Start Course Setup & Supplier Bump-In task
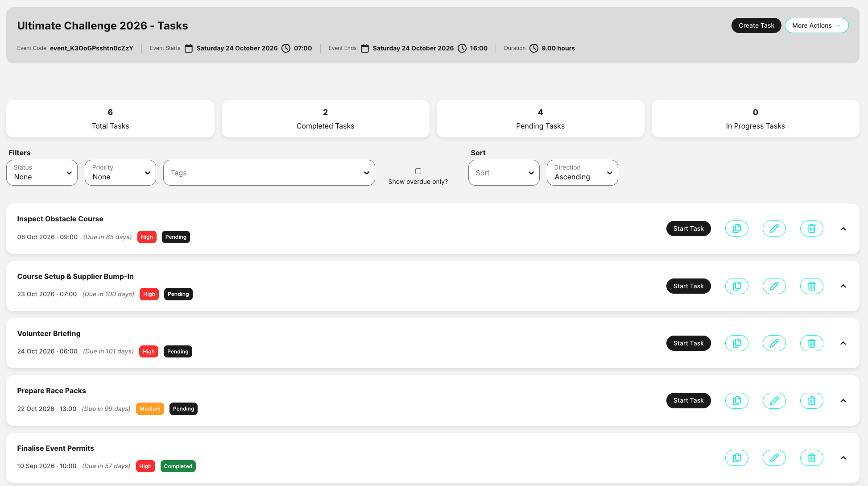Viewport: 868px width, 486px height. [x=689, y=286]
